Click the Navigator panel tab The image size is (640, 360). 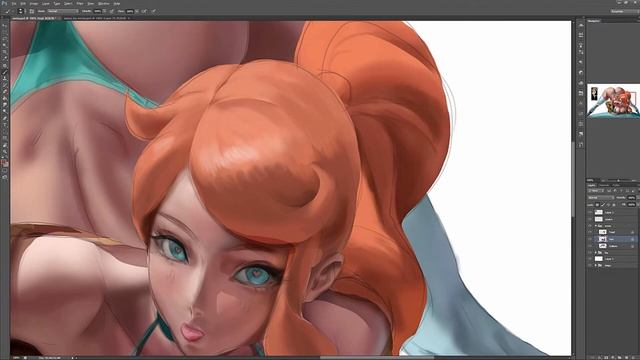tap(593, 20)
